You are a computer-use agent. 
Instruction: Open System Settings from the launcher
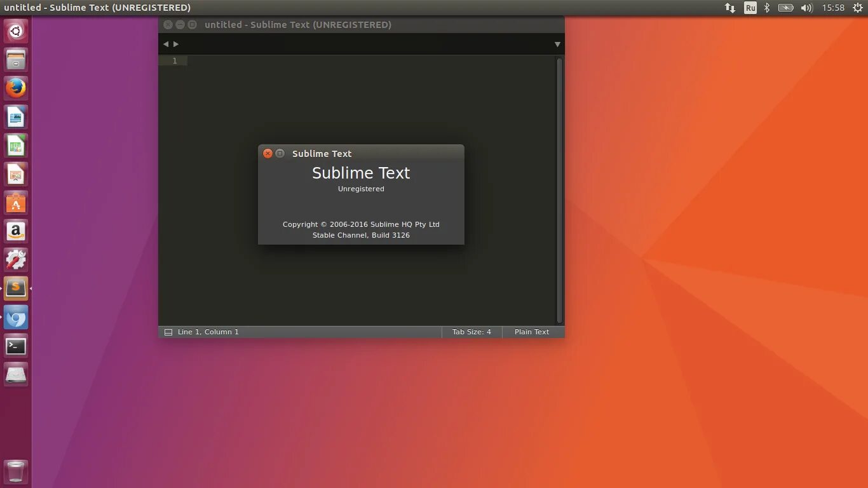click(x=16, y=260)
